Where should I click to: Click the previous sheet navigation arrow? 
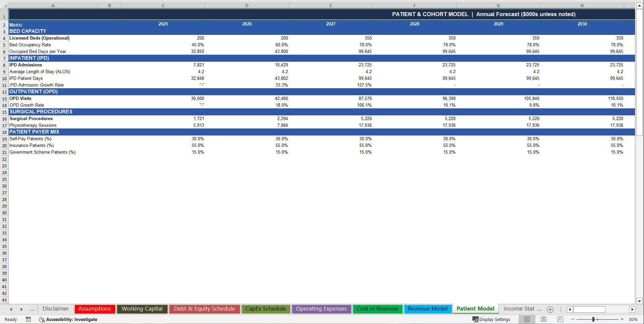pyautogui.click(x=11, y=309)
